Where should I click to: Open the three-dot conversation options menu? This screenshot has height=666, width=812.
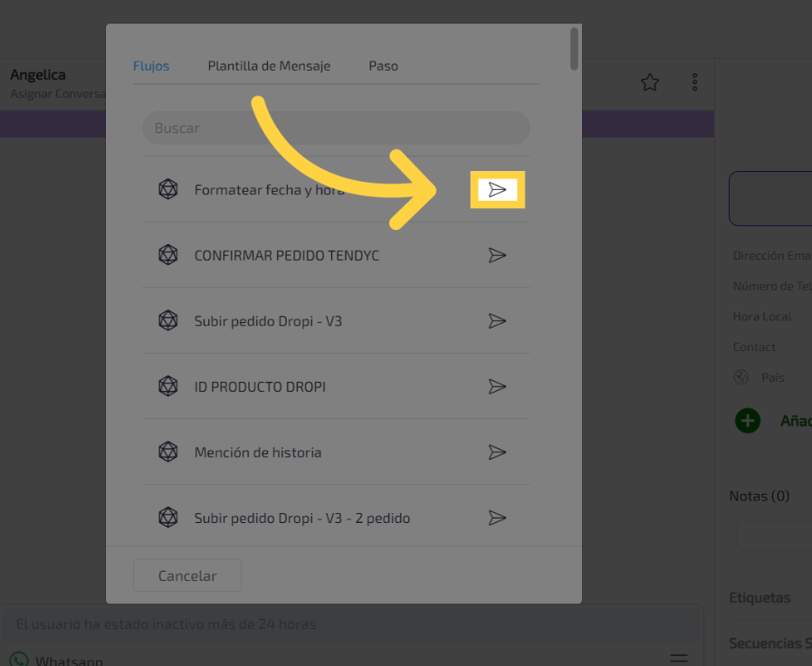694,82
